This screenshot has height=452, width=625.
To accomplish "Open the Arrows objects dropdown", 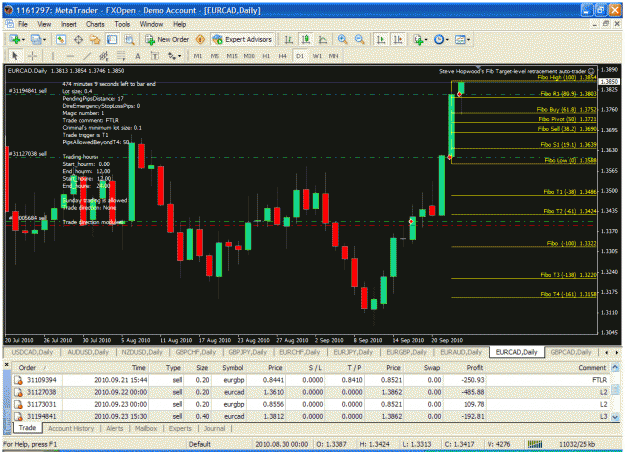I will click(x=174, y=56).
